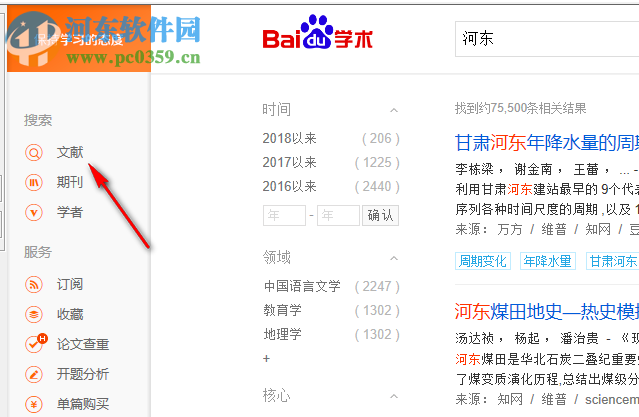Open 知网 source of first result
The width and height of the screenshot is (639, 417).
click(x=598, y=229)
